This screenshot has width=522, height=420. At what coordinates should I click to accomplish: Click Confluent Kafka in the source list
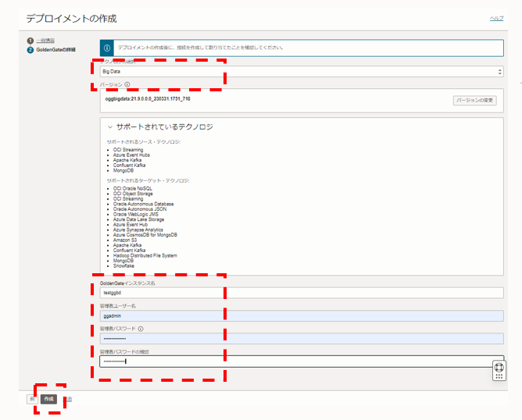click(x=129, y=166)
